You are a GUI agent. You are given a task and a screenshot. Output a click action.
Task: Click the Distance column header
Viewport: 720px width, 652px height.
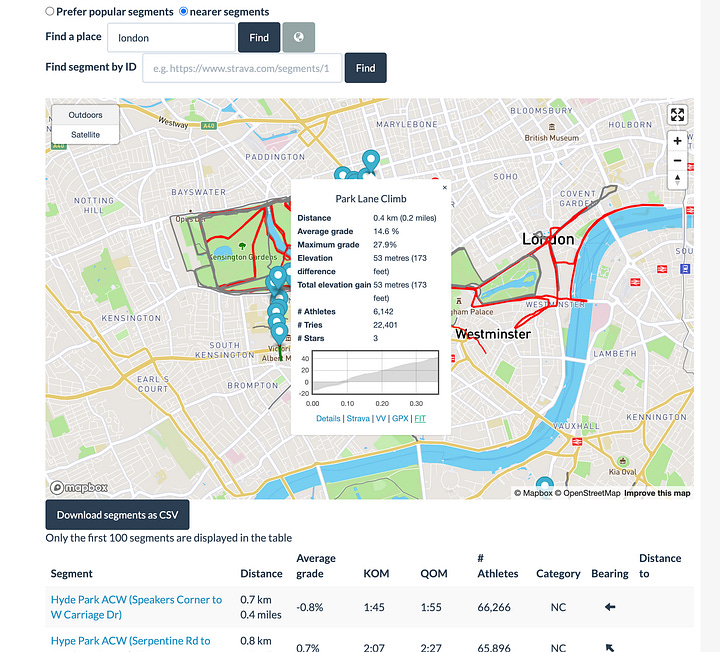pos(261,573)
